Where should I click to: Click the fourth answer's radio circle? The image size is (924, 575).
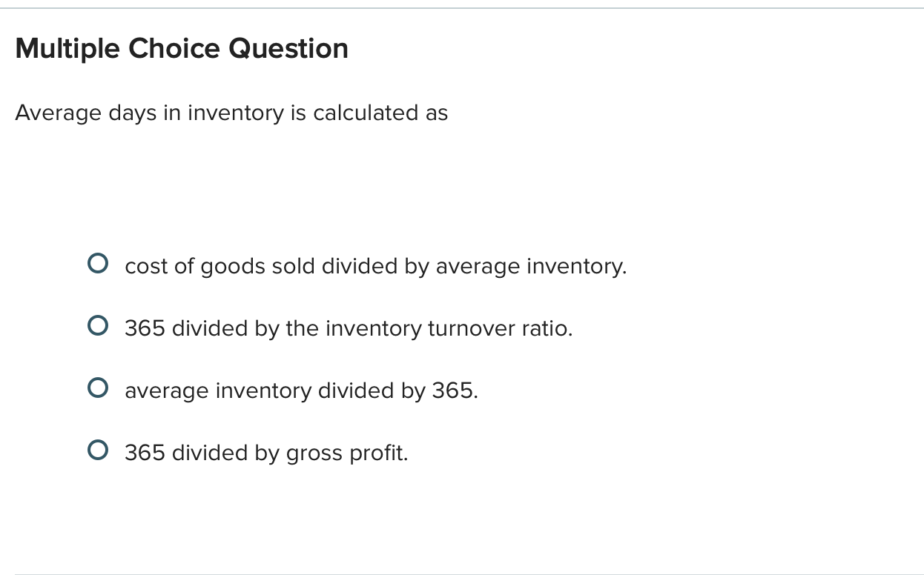click(x=98, y=449)
